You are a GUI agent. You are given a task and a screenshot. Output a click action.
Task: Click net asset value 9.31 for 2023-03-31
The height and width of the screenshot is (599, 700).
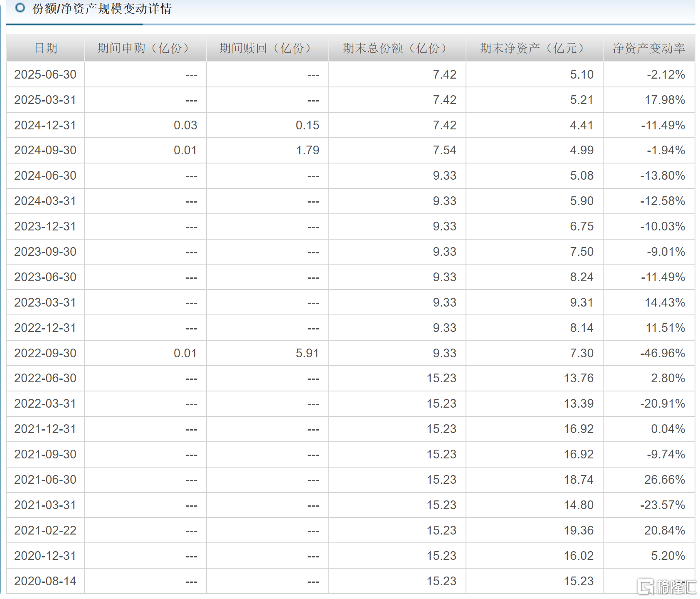tap(582, 302)
